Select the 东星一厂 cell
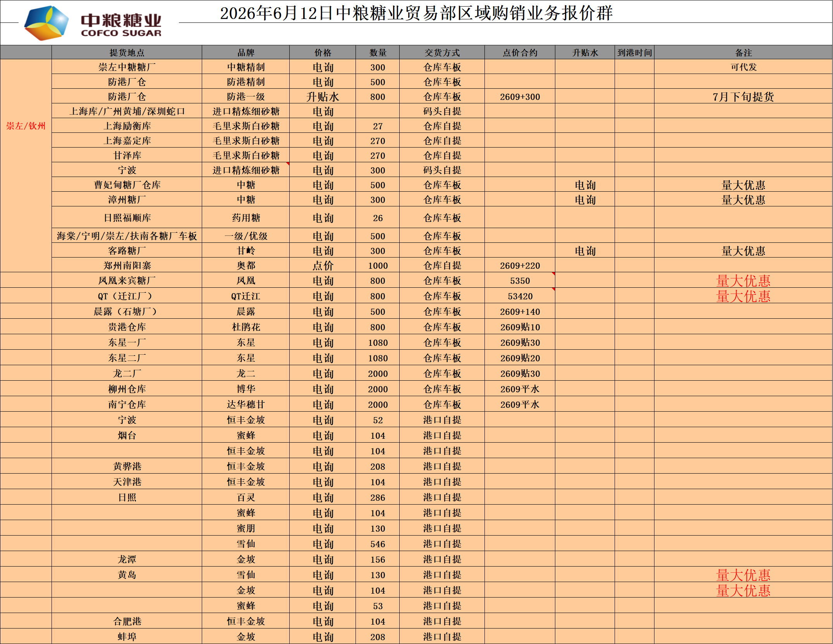 (127, 343)
